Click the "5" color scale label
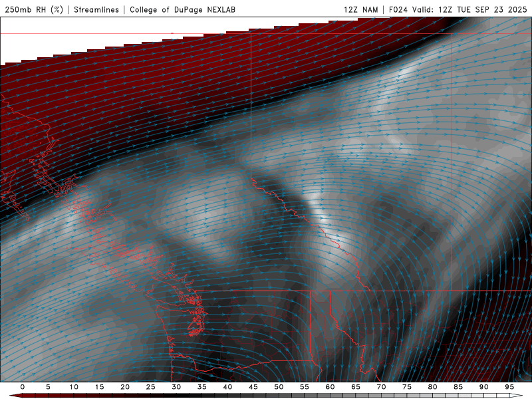 pos(48,387)
